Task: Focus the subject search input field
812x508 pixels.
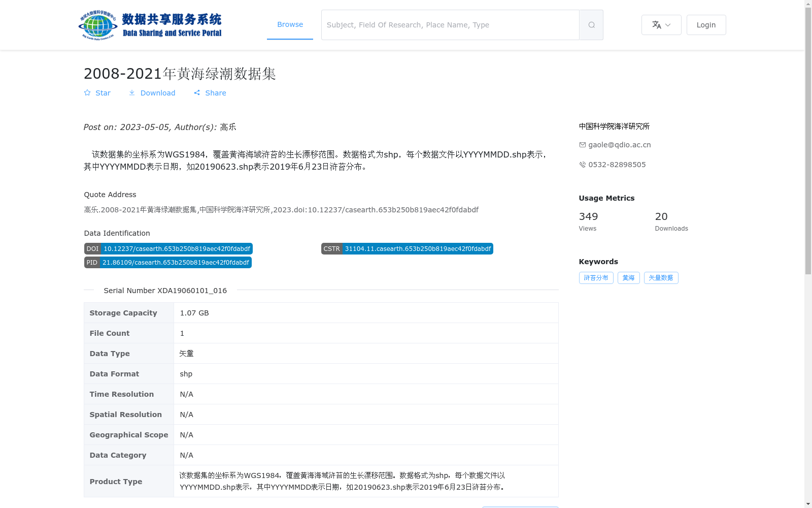Action: [450, 25]
